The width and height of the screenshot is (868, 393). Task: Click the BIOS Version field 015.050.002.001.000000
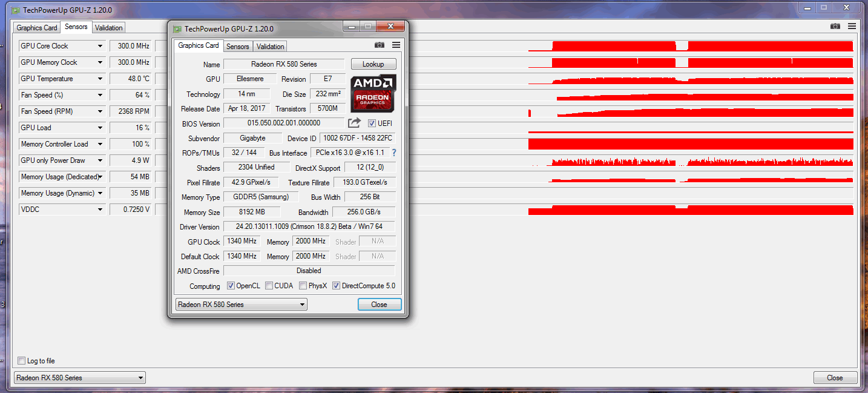coord(284,123)
